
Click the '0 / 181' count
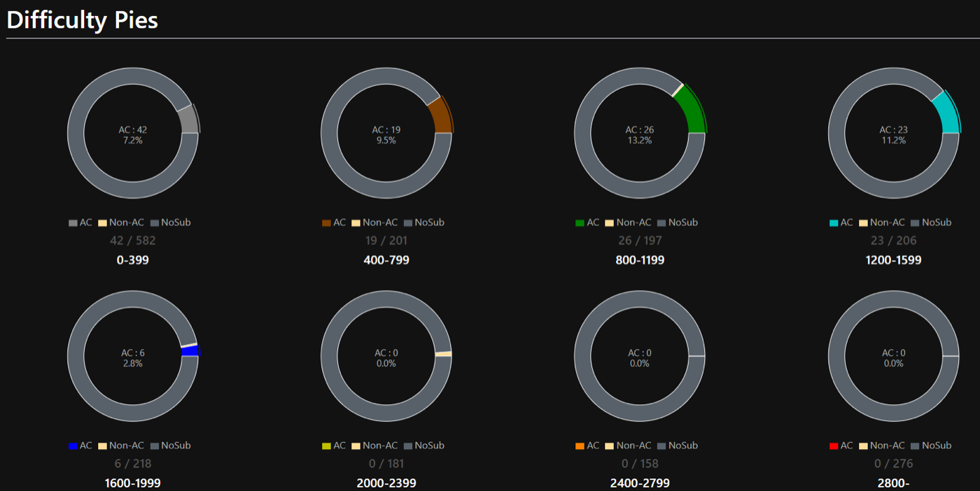(x=386, y=464)
